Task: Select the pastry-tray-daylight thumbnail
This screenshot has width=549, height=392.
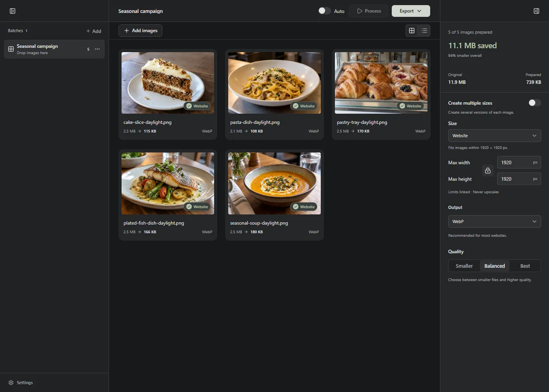Action: click(x=381, y=83)
